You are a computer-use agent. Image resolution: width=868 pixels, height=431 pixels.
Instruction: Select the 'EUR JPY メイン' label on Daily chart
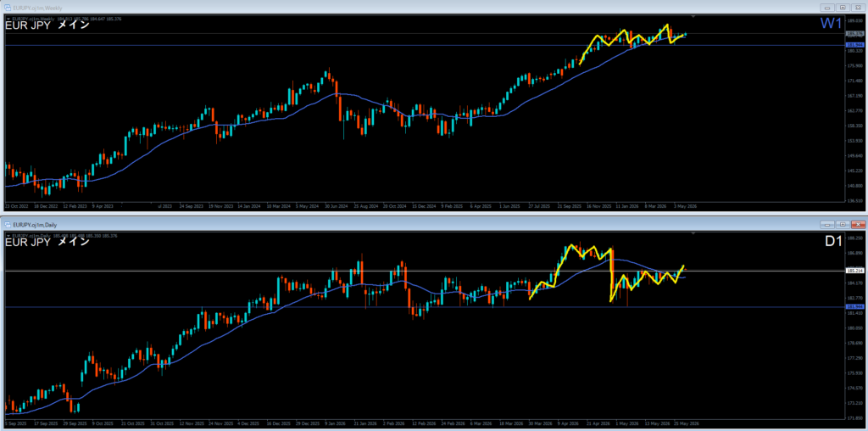click(x=47, y=242)
